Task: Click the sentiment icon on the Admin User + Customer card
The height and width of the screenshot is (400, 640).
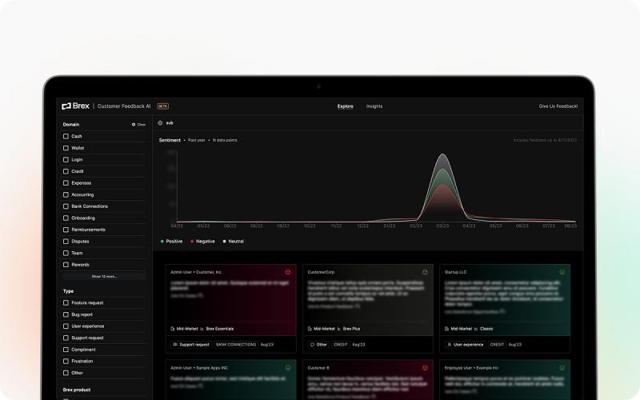Action: [x=288, y=271]
